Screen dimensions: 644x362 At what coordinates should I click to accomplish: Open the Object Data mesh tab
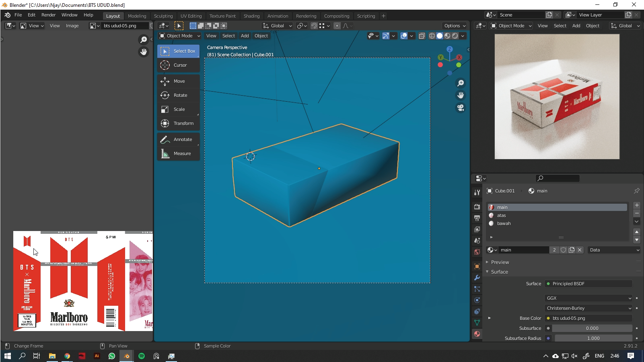tap(477, 323)
